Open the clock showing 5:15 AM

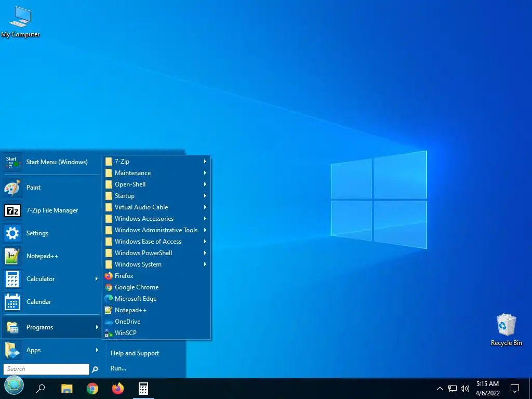(487, 389)
